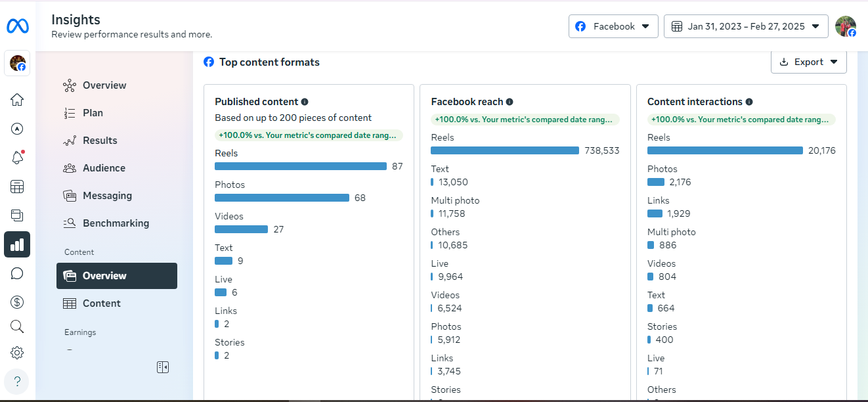The height and width of the screenshot is (402, 868).
Task: Open the Inbox chat bubble icon
Action: pos(17,273)
